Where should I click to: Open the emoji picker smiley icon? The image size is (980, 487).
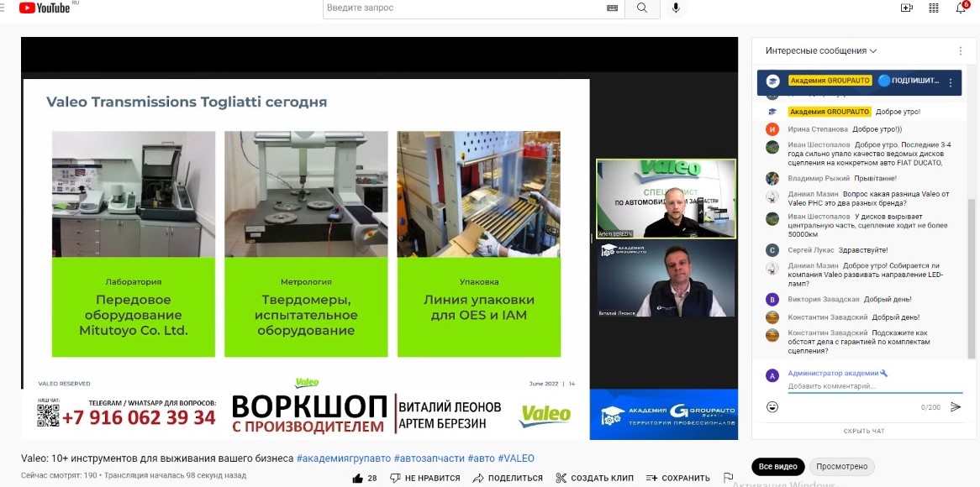pyautogui.click(x=772, y=407)
